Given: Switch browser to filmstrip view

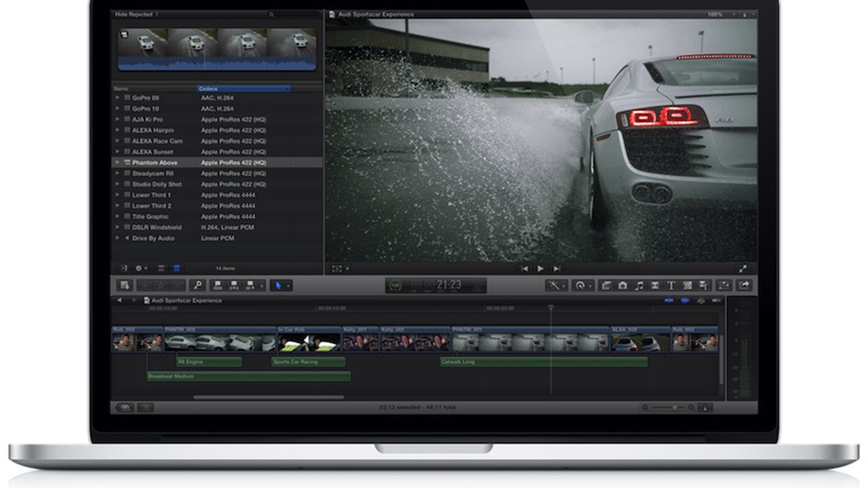Looking at the screenshot, I should [161, 268].
